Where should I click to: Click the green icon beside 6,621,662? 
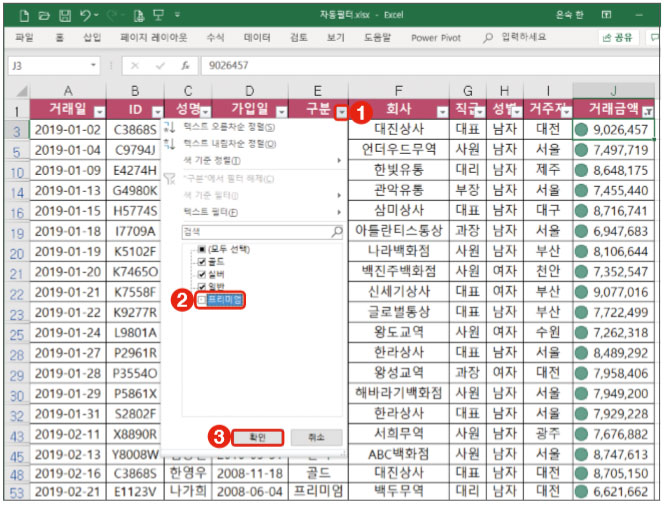581,492
